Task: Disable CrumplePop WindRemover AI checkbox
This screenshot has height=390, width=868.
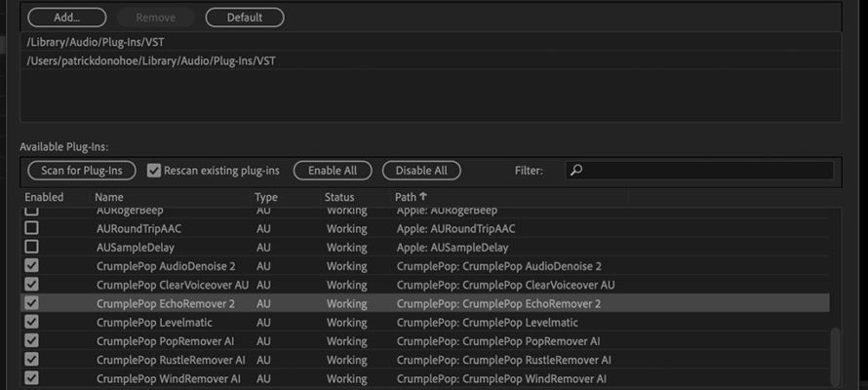Action: tap(32, 378)
